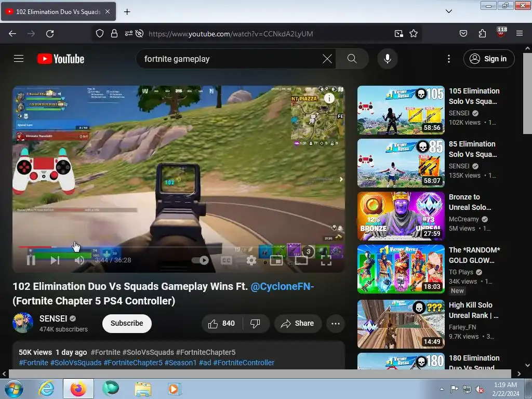
Task: Click in the fortnite gameplay search field
Action: pyautogui.click(x=231, y=59)
